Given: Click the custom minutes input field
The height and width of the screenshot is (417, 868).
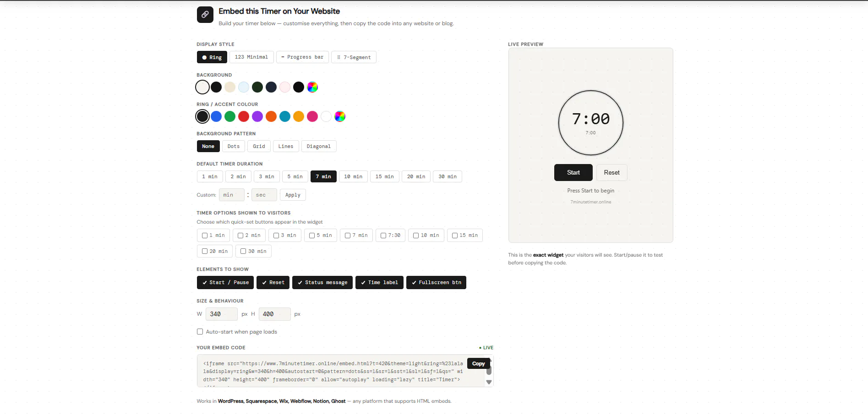Looking at the screenshot, I should [x=231, y=195].
